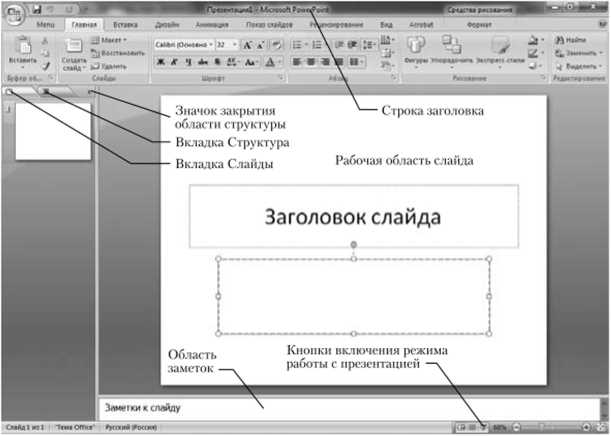Open the columns dropdown in the Paragraph group
The image size is (611, 436).
[357, 62]
